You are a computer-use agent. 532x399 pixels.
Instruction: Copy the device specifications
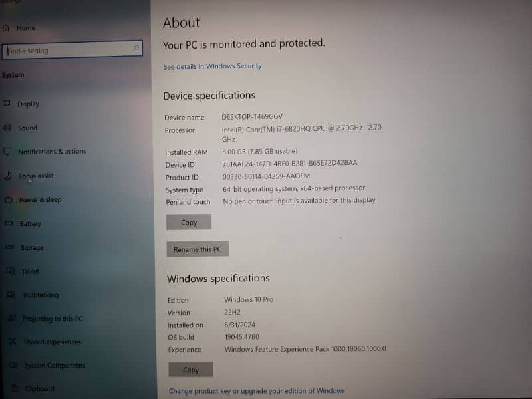point(189,223)
